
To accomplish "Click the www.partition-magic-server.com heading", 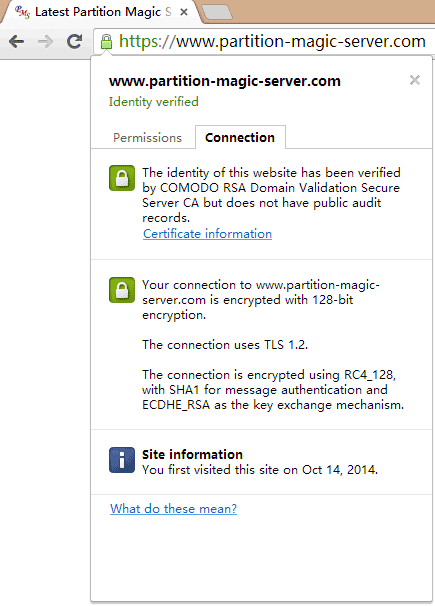I will click(225, 81).
